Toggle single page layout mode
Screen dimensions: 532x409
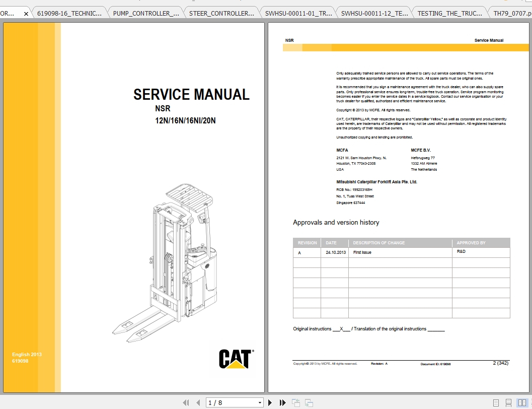[x=496, y=402]
